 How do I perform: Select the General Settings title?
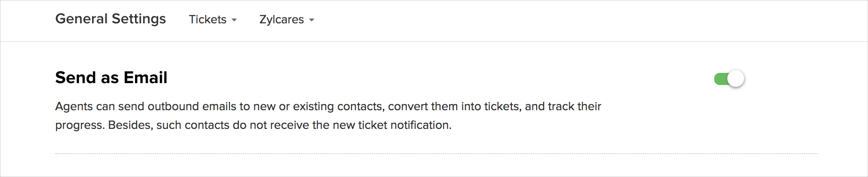click(111, 19)
